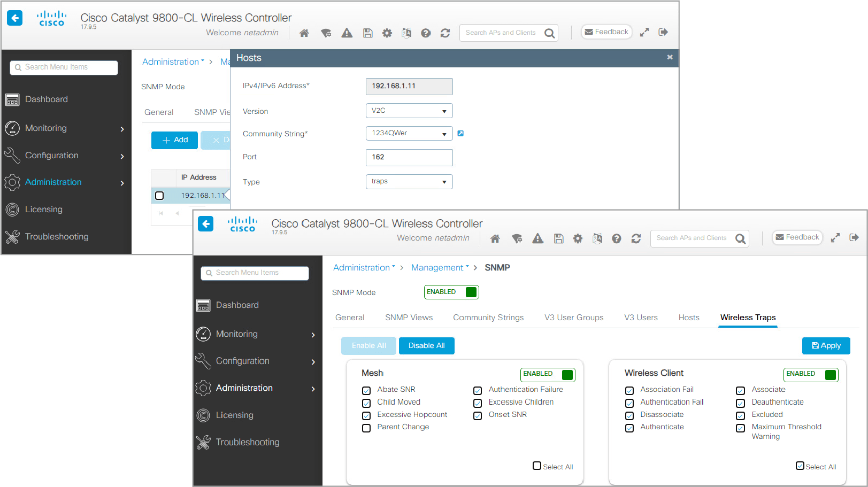Open the Version V2C dropdown
Screen dimensions: 868x487
coord(409,111)
